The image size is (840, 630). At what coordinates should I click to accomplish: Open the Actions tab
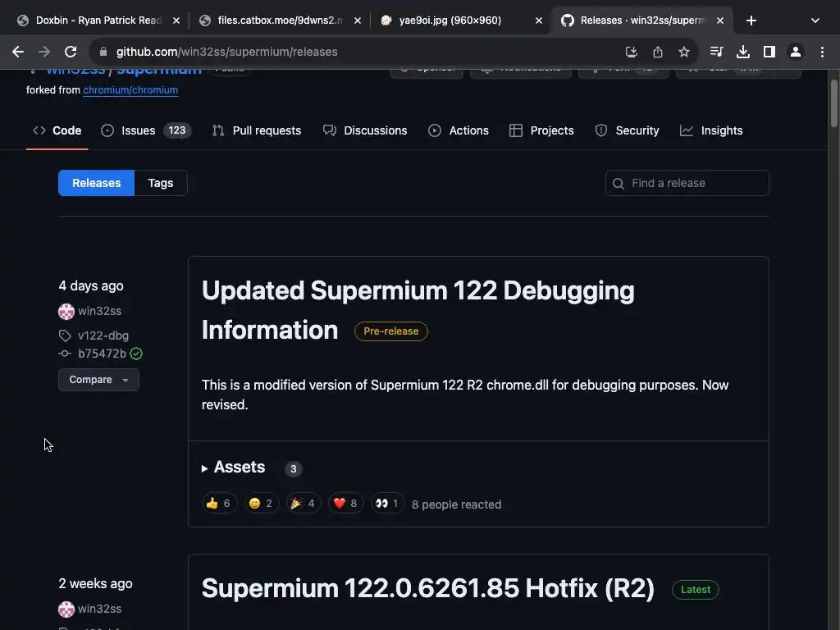(459, 130)
